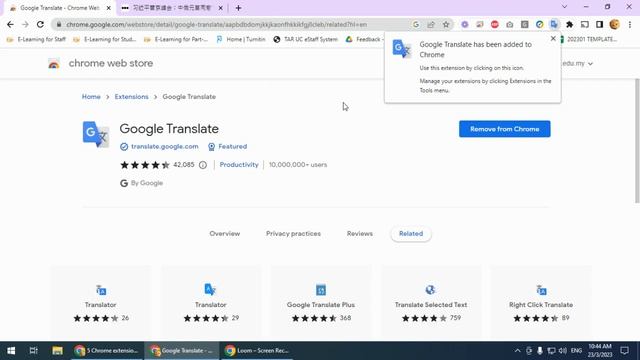Visit the translate.google.com link
Image resolution: width=640 pixels, height=360 pixels.
point(164,147)
